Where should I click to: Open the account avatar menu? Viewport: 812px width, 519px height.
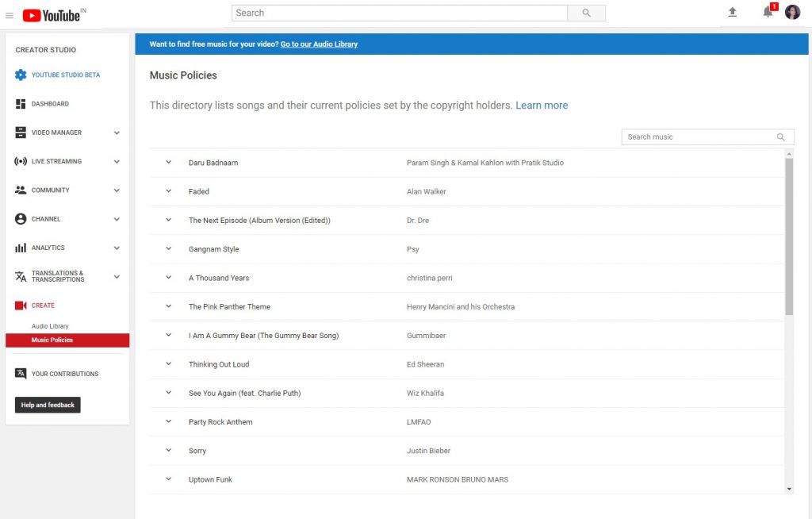pyautogui.click(x=792, y=12)
